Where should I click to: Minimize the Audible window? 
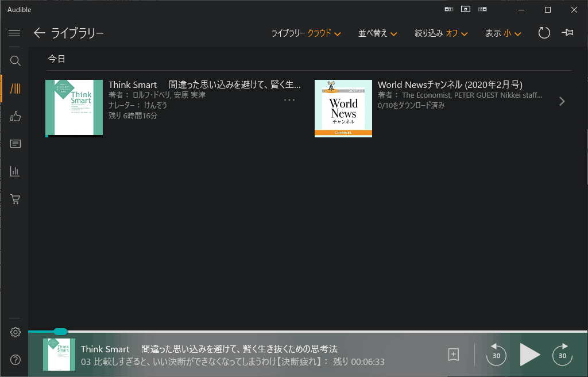[x=521, y=10]
